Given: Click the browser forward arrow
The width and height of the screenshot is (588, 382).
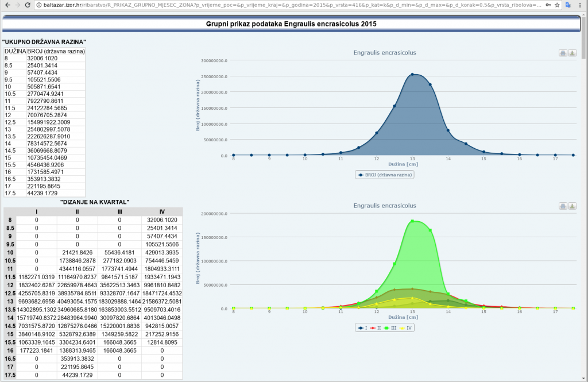Looking at the screenshot, I should 16,5.
